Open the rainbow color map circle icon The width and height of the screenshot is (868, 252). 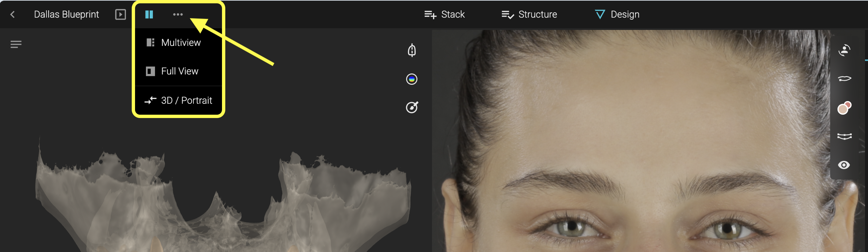point(411,79)
